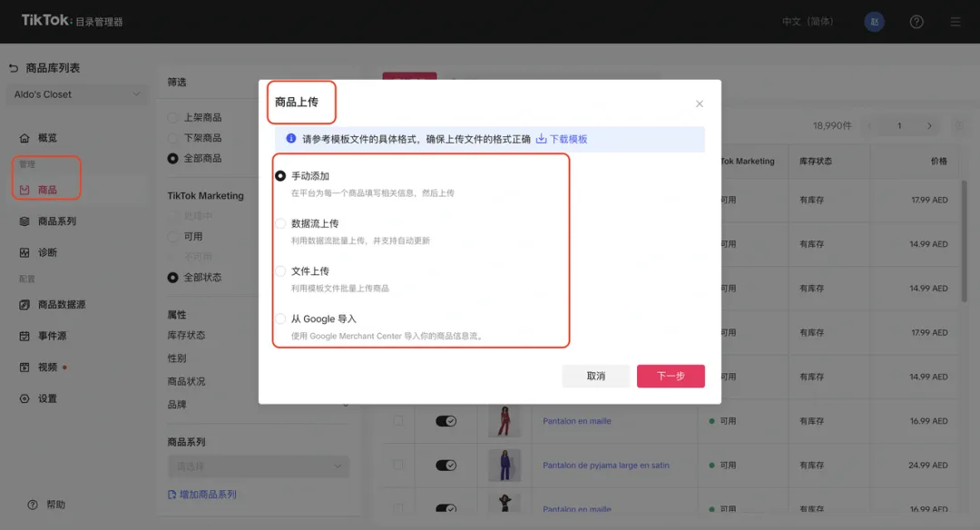Click the gear icon beside 设置
The image size is (980, 530).
24,398
